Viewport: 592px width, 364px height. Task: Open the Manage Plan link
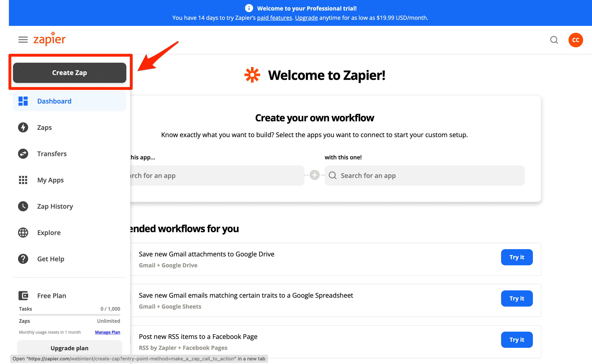(x=108, y=332)
